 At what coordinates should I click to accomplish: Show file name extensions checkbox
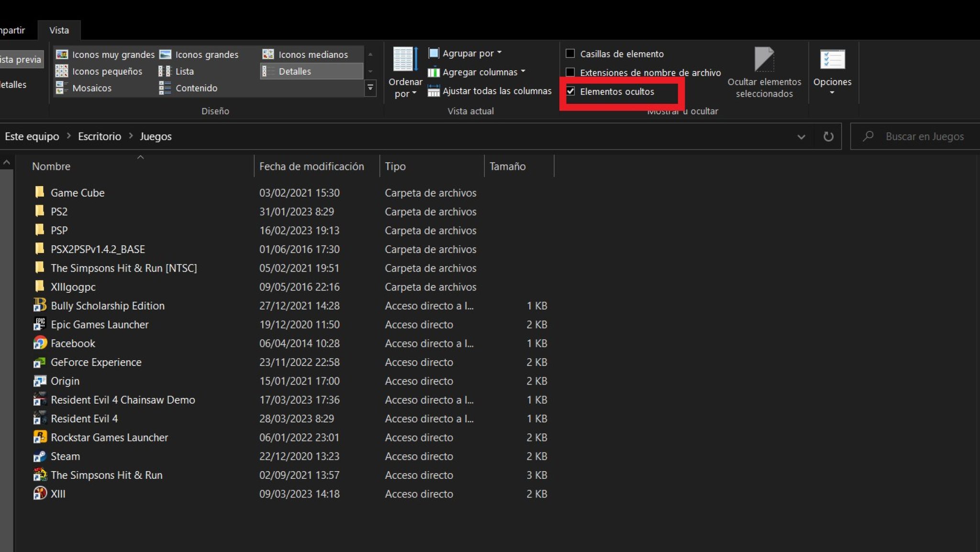coord(570,72)
